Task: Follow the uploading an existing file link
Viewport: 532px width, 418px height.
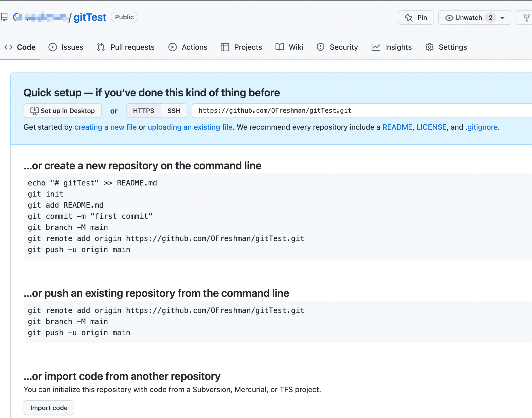Action: click(x=190, y=127)
